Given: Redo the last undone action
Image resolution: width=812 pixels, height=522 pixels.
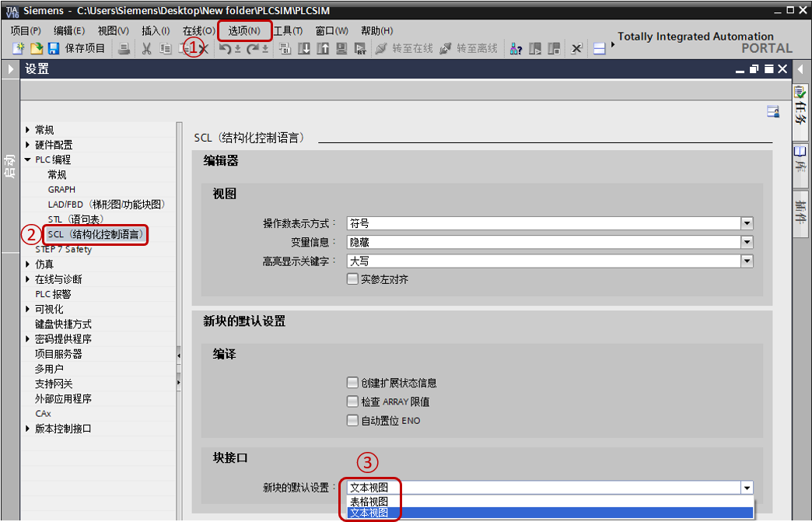Looking at the screenshot, I should click(252, 49).
